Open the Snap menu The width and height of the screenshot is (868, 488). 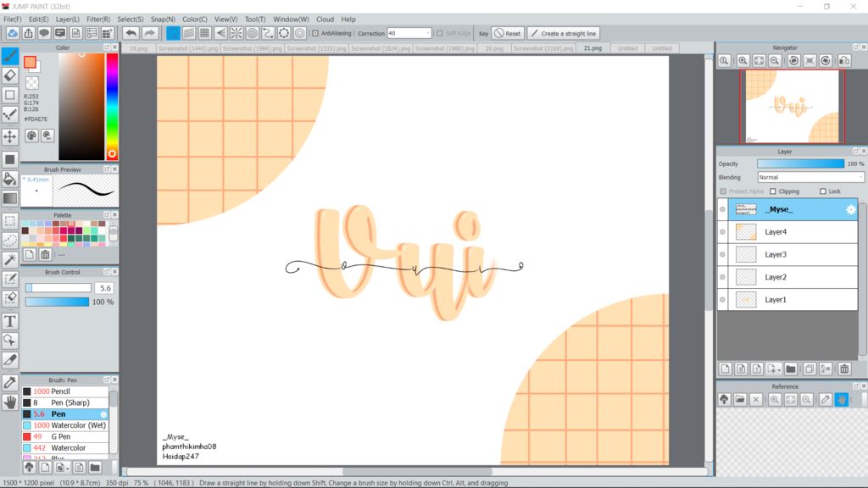163,19
